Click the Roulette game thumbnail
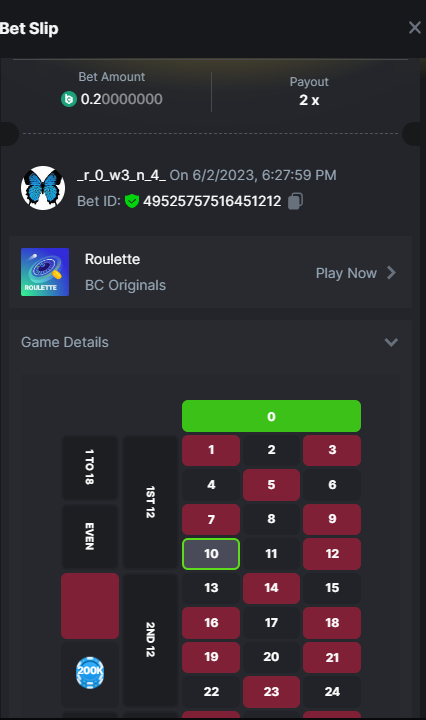Viewport: 426px width, 720px height. [45, 272]
